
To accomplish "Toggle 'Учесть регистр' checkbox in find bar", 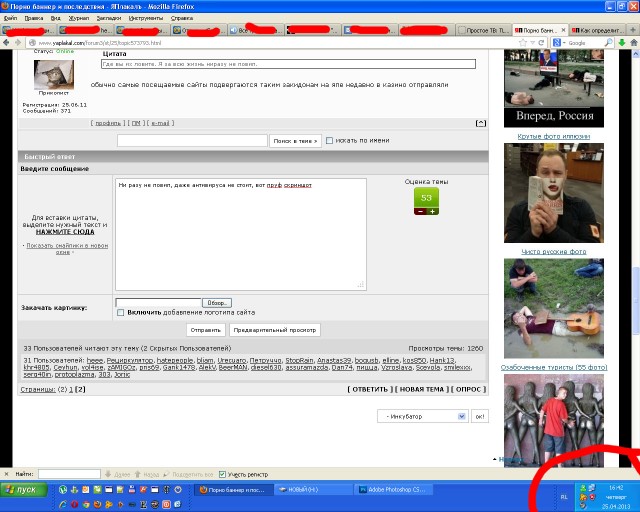I will coord(223,473).
